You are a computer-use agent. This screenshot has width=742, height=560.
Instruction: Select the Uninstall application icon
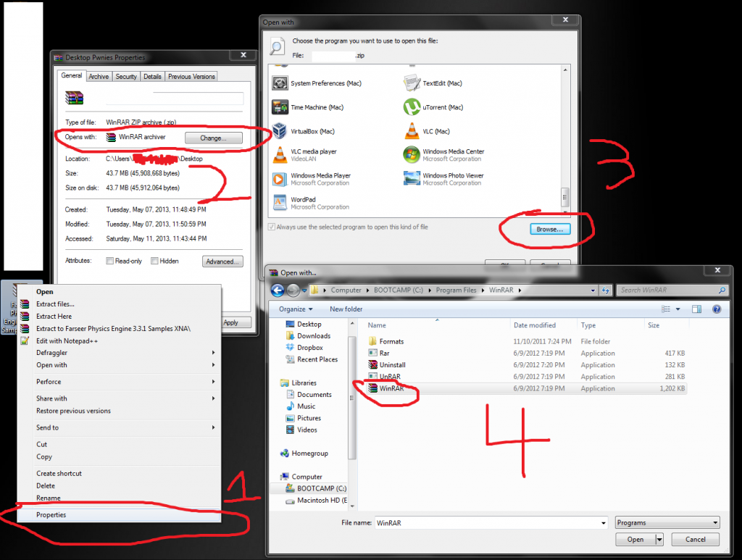point(373,364)
